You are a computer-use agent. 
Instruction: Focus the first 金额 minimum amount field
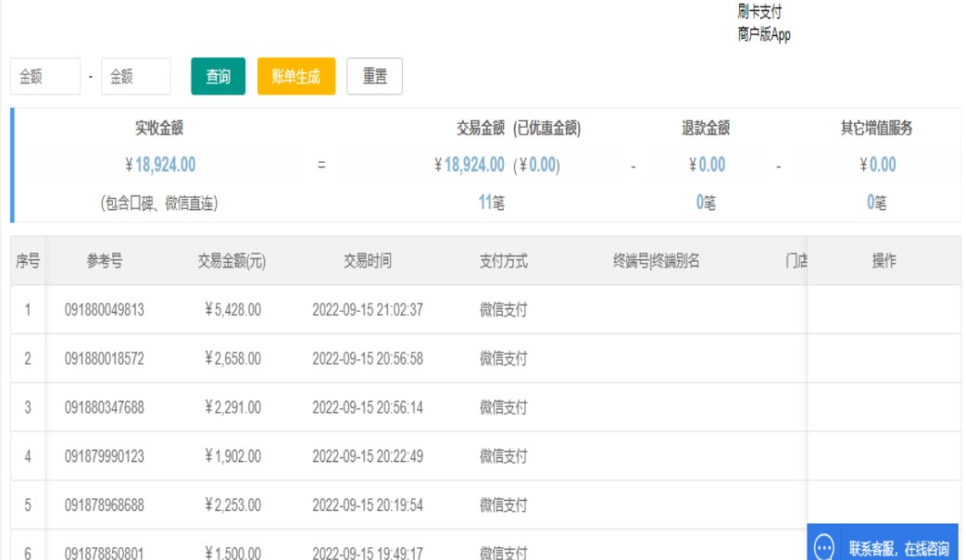pos(45,77)
